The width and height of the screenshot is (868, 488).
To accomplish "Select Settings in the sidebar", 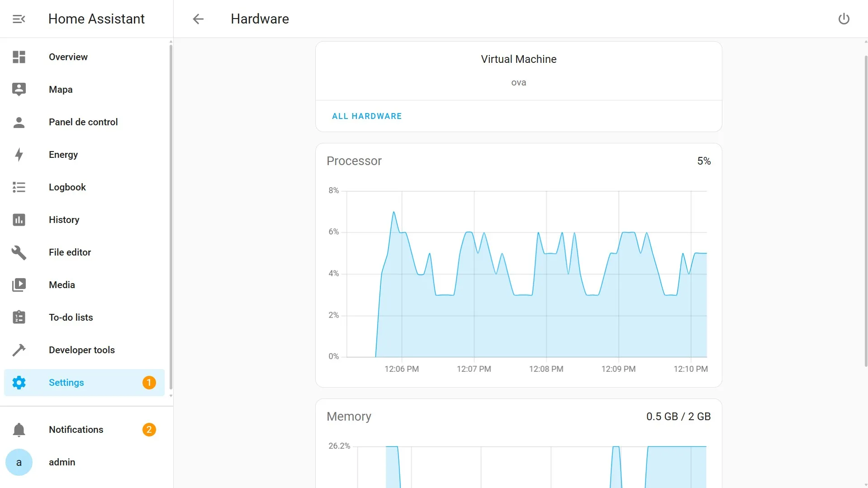I will tap(84, 383).
